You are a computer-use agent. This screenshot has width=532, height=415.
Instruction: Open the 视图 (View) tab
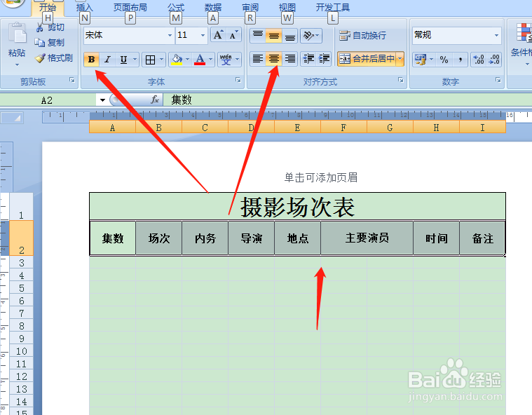287,8
